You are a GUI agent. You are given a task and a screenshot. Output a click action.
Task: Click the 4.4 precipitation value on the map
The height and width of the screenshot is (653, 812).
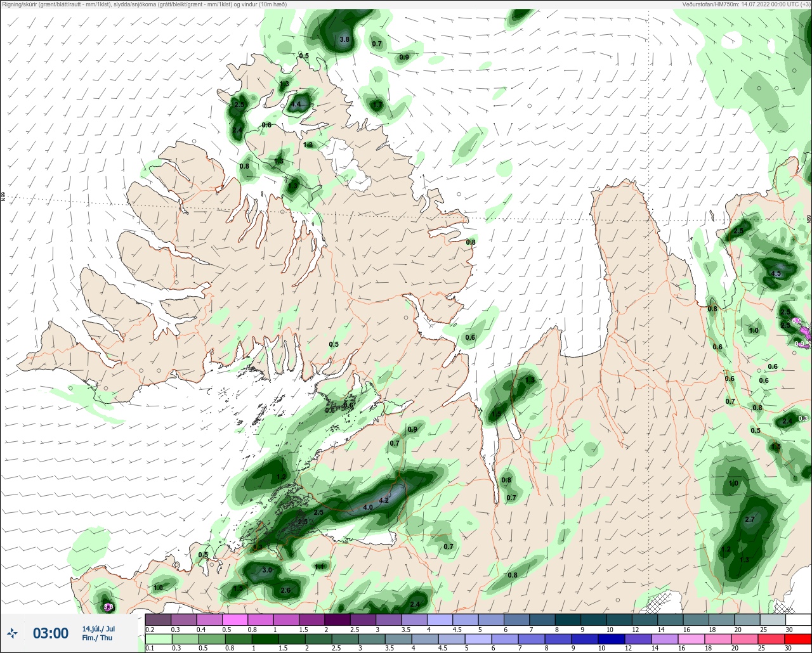(x=296, y=105)
